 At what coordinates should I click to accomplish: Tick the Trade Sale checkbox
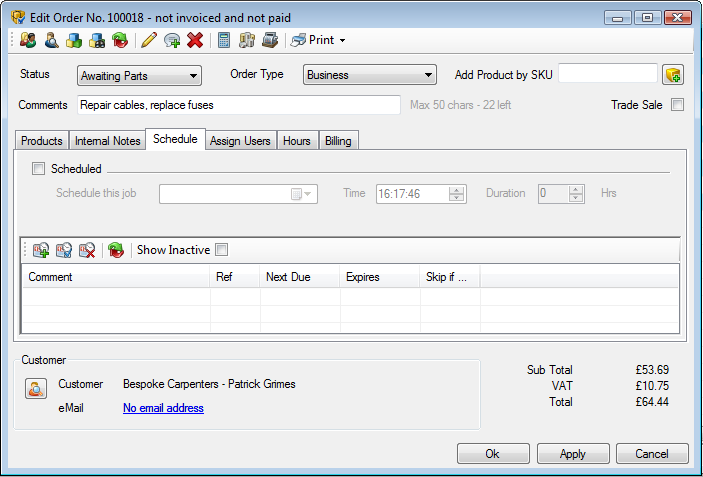677,105
